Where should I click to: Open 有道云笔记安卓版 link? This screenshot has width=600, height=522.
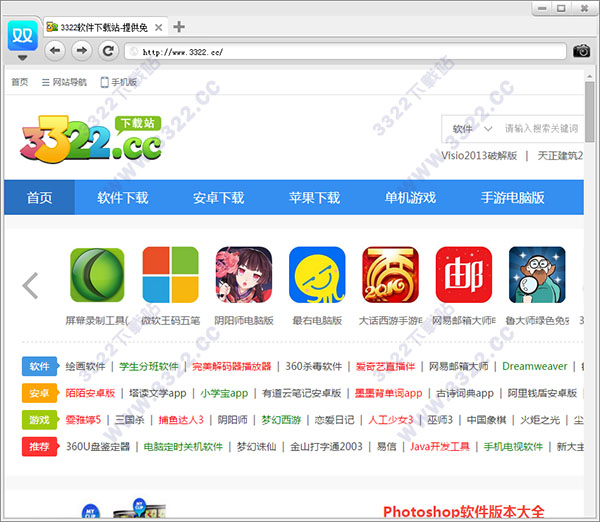pos(302,393)
